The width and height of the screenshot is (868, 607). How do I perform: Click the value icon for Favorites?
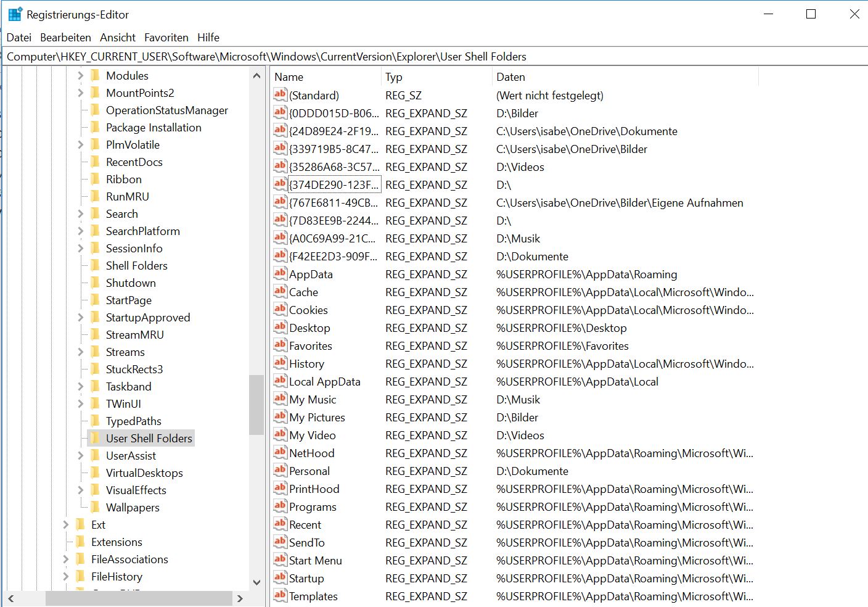pyautogui.click(x=280, y=345)
